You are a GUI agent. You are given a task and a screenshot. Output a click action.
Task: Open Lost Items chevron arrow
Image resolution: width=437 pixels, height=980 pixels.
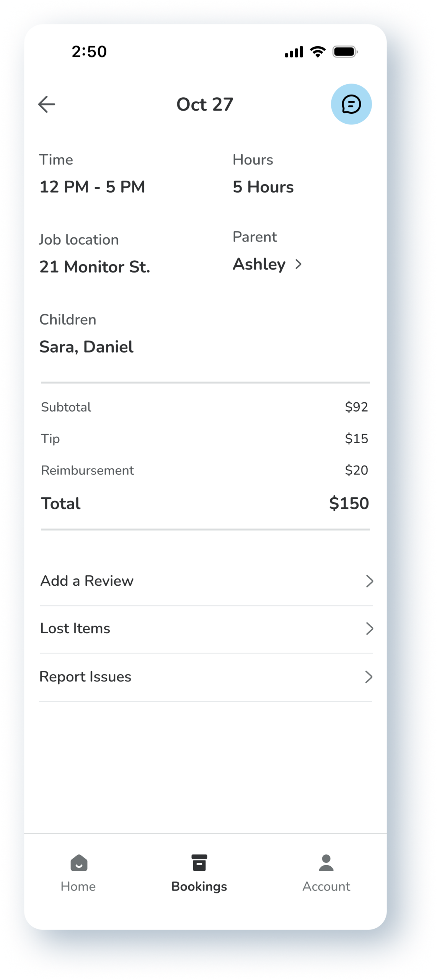369,629
